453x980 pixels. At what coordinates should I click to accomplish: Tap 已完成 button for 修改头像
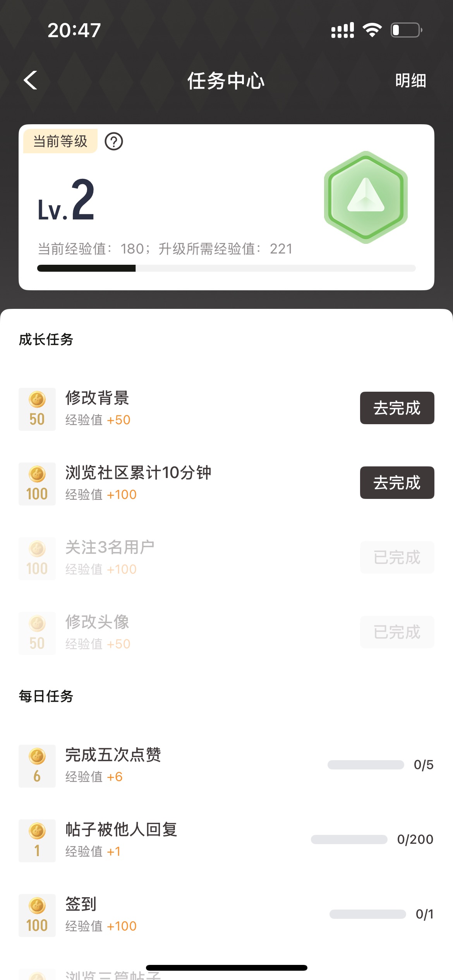click(x=397, y=632)
